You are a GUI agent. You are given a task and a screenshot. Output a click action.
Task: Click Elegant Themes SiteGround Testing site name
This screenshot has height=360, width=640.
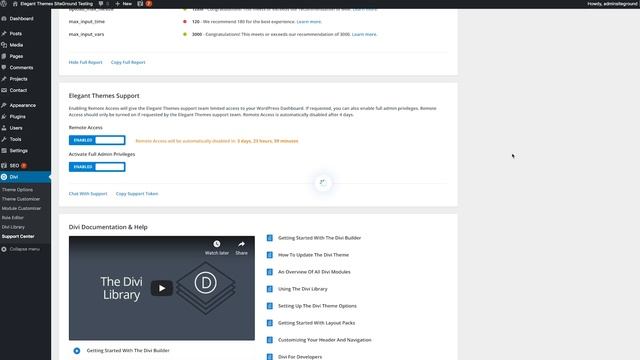click(56, 4)
